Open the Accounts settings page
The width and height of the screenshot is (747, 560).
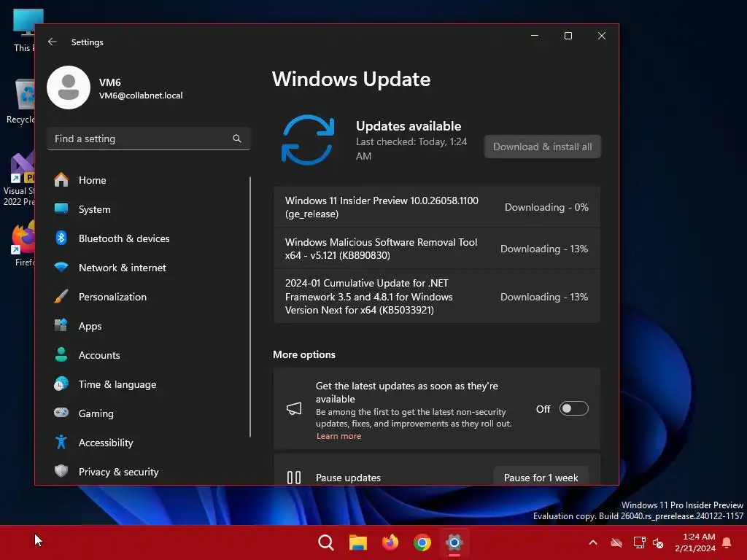click(147, 355)
